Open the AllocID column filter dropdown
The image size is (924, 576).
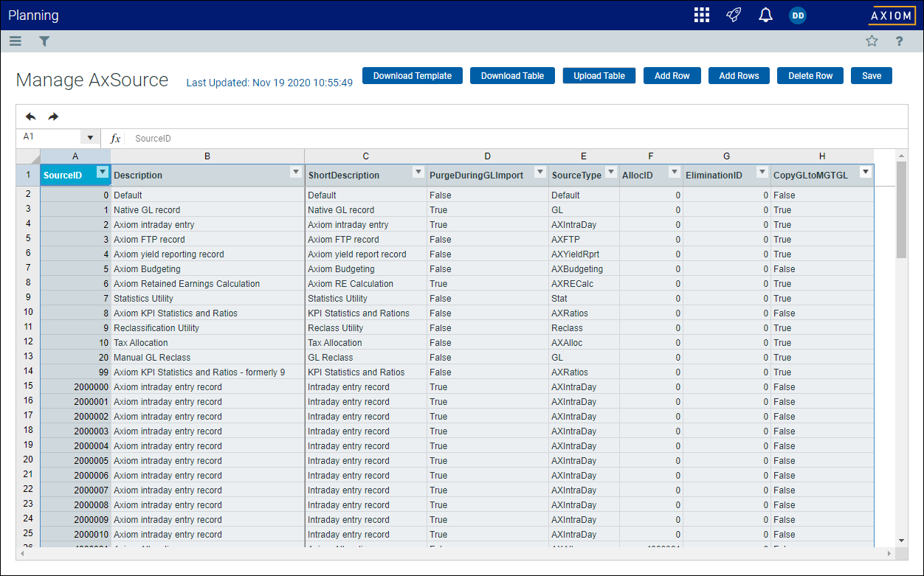[x=674, y=172]
